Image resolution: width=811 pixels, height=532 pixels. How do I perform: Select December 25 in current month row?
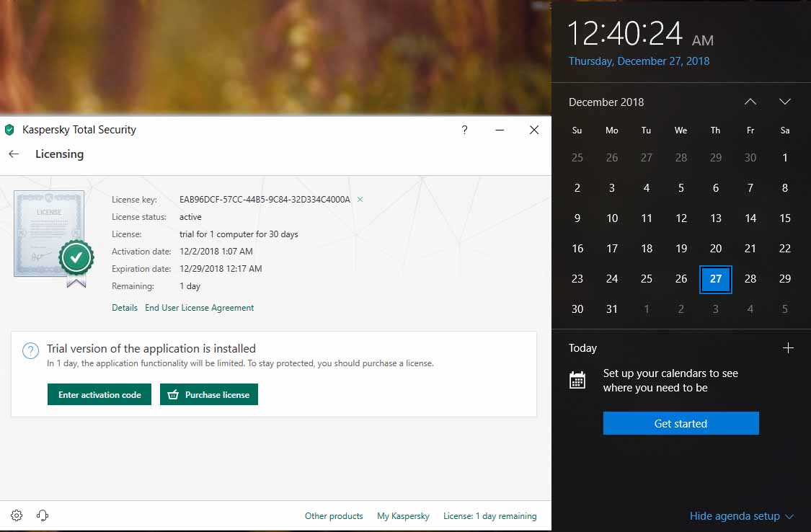647,279
